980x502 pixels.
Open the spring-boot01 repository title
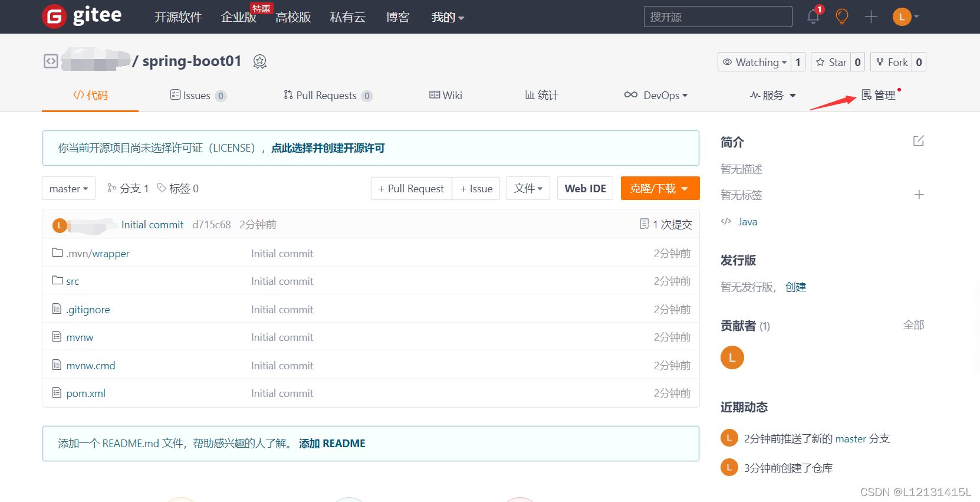(x=192, y=61)
